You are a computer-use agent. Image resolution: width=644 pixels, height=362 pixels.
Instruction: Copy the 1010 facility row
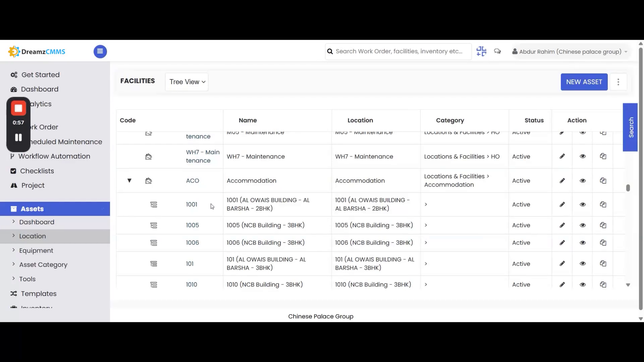coord(603,285)
